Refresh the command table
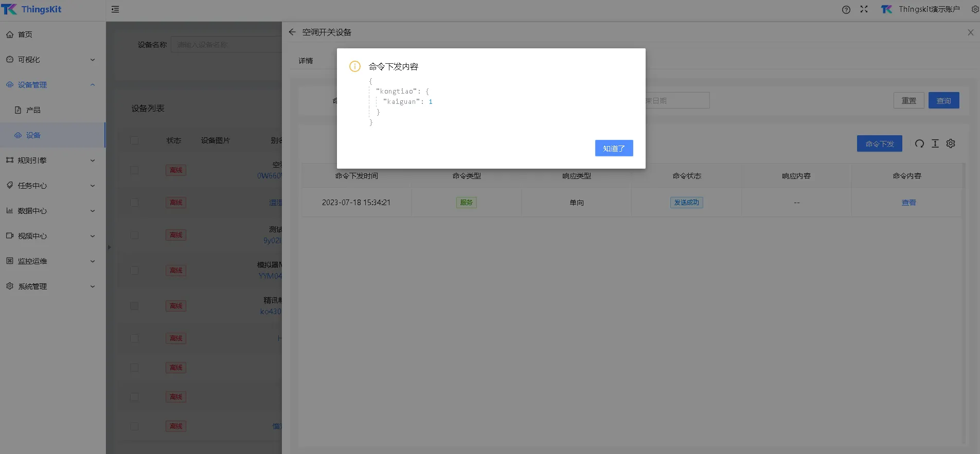The image size is (980, 454). pyautogui.click(x=919, y=143)
